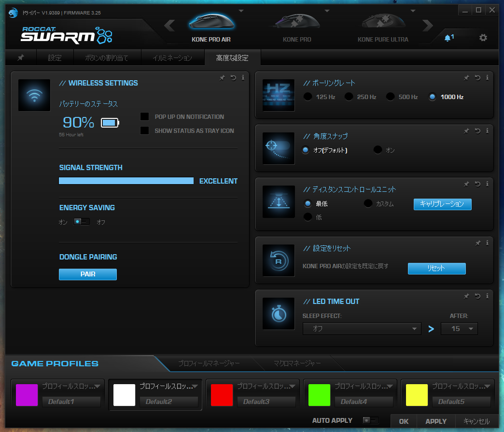The image size is (504, 432).
Task: Select the KONE PURE ULTRA mouse
Action: coord(383,28)
